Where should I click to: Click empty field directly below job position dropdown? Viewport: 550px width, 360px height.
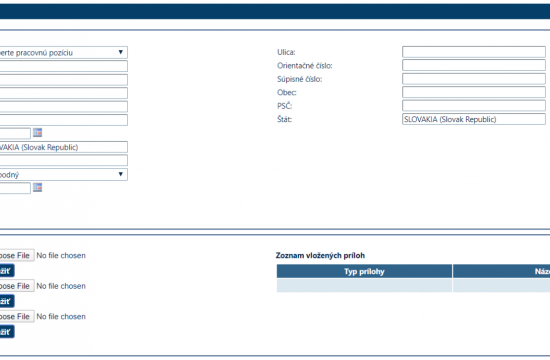click(63, 66)
